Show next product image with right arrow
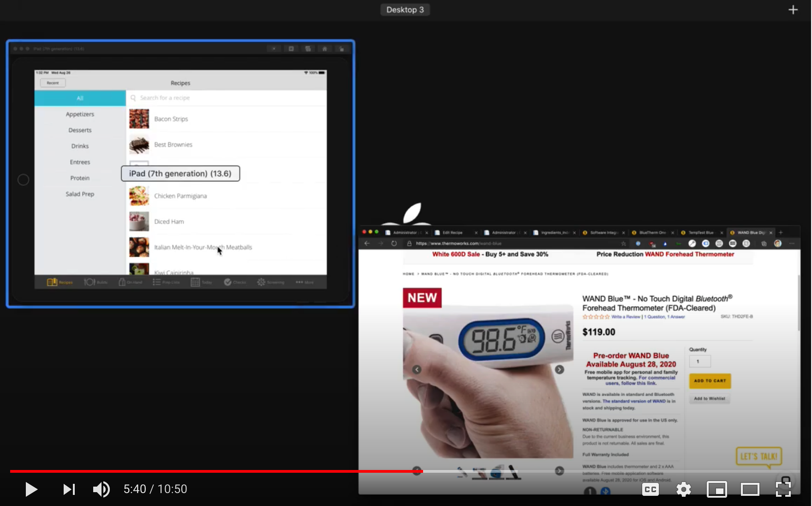 click(559, 369)
